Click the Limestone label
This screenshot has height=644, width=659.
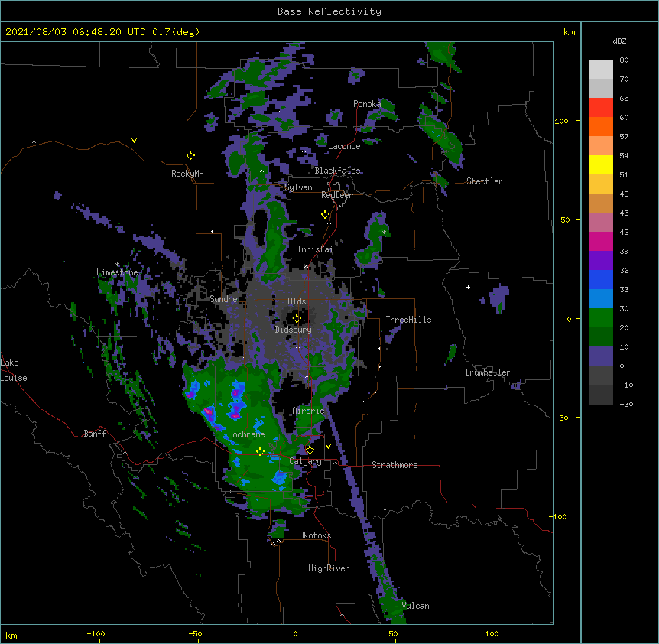117,272
